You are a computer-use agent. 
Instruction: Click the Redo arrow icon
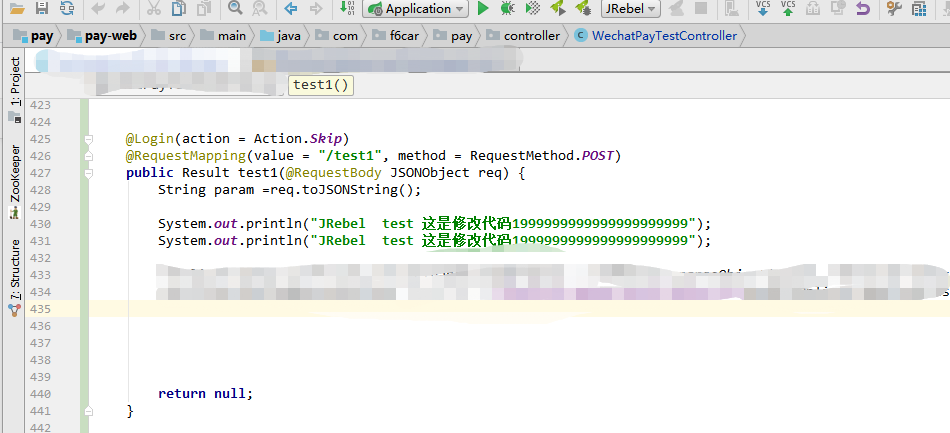point(122,8)
